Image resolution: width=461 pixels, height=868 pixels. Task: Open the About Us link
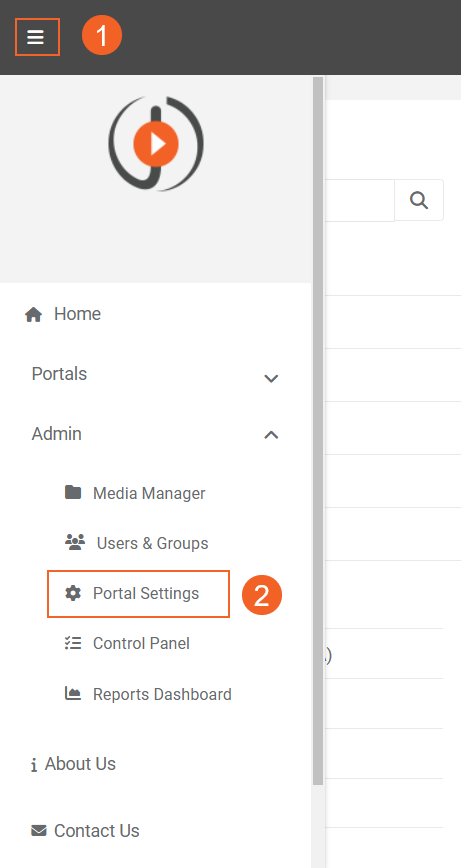[x=80, y=763]
